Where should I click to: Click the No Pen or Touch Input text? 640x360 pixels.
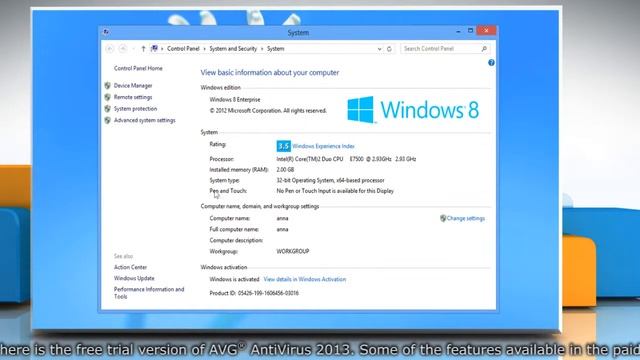335,191
